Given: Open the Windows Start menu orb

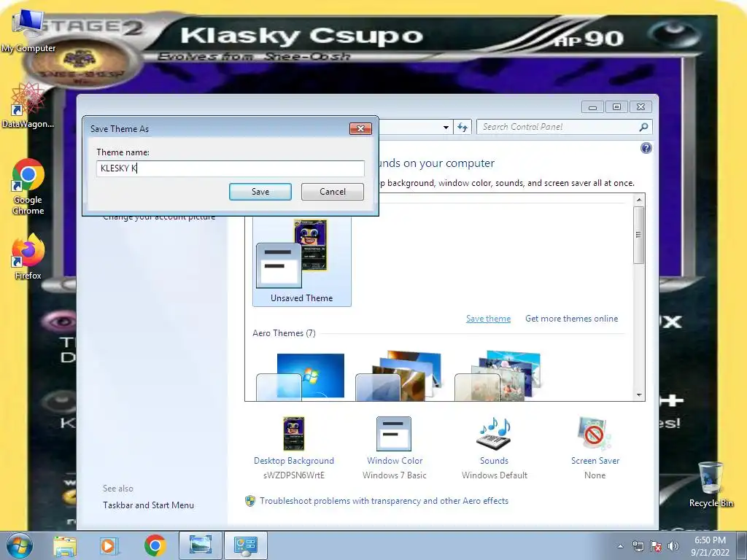Looking at the screenshot, I should pyautogui.click(x=20, y=545).
